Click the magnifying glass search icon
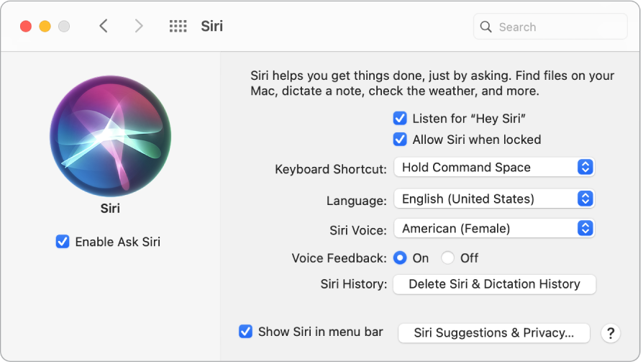This screenshot has width=643, height=364. pyautogui.click(x=485, y=27)
